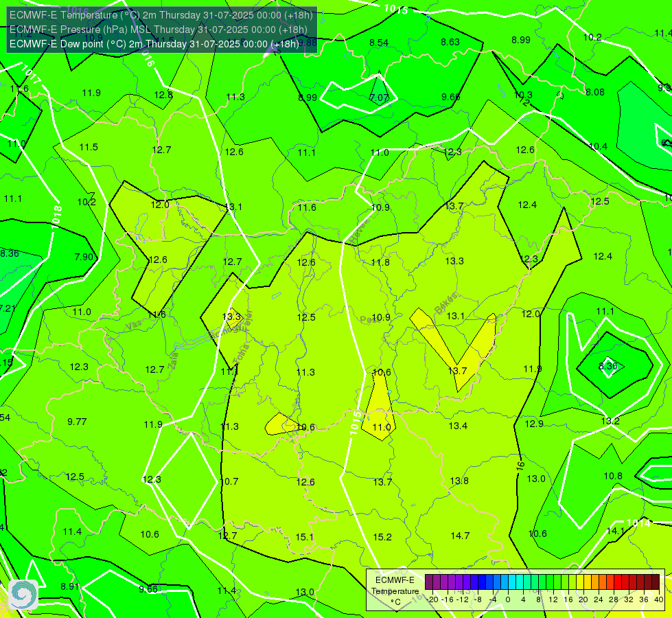Click the 8.54 dew point value
This screenshot has width=672, height=618.
[379, 43]
